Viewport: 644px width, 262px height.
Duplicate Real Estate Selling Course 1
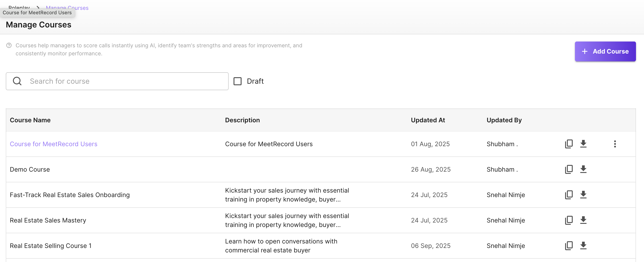pos(568,245)
